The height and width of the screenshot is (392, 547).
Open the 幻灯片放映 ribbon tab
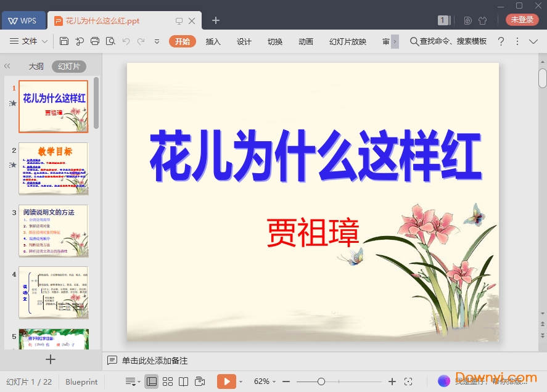pos(347,41)
